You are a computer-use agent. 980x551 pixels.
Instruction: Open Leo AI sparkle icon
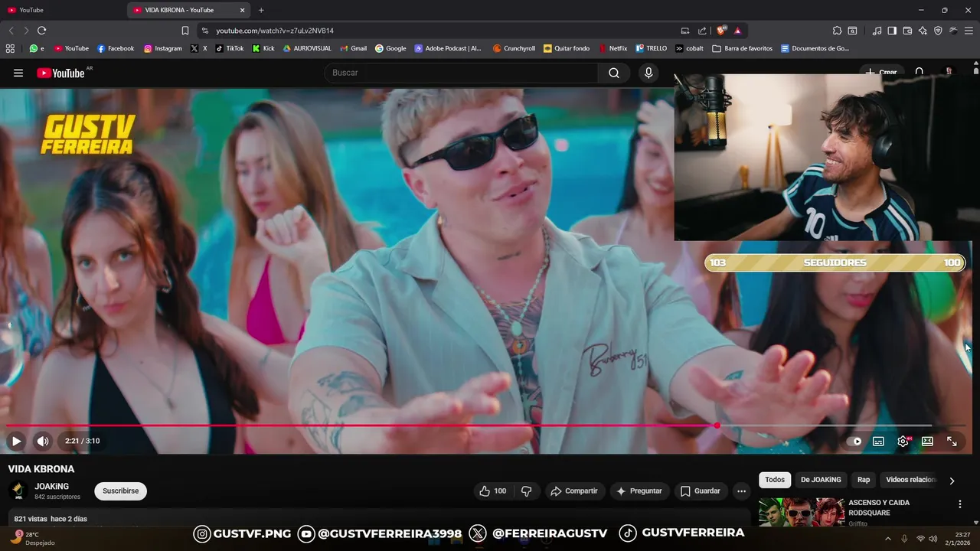coord(923,31)
